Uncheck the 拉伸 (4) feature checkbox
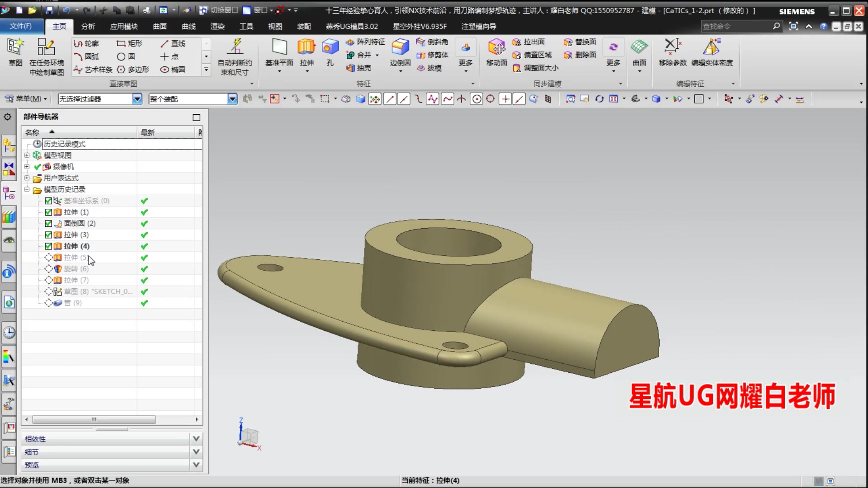This screenshot has width=868, height=488. pos(48,246)
